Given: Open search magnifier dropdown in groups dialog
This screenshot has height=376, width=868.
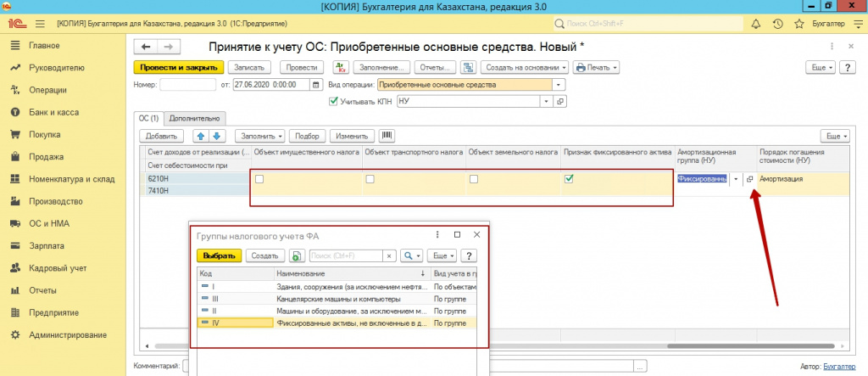Looking at the screenshot, I should (x=411, y=255).
